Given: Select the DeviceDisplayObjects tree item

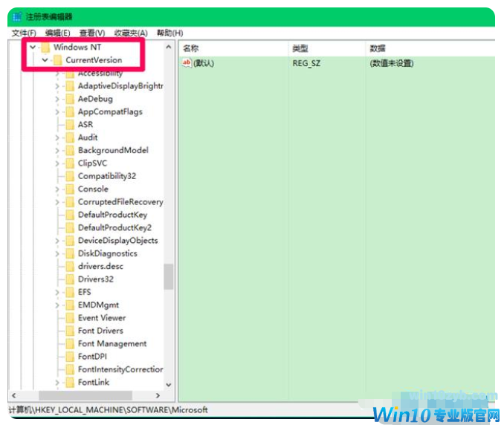Looking at the screenshot, I should pos(118,241).
